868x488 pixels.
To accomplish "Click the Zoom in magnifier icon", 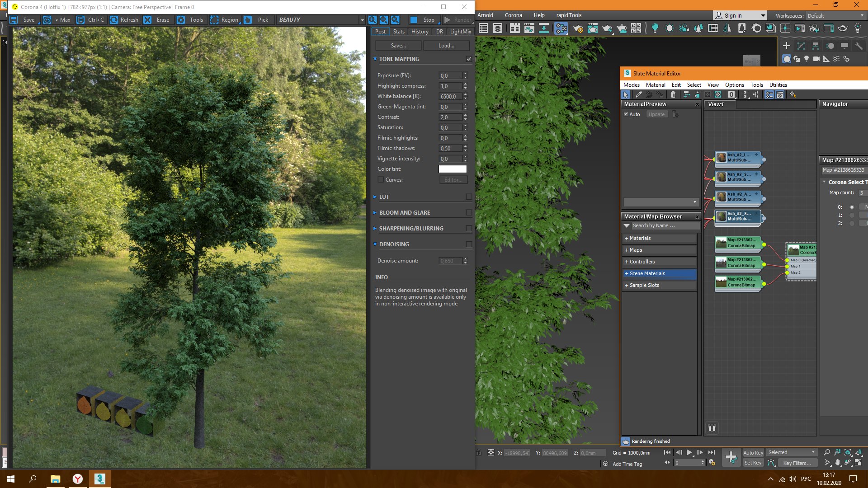I will tap(372, 20).
